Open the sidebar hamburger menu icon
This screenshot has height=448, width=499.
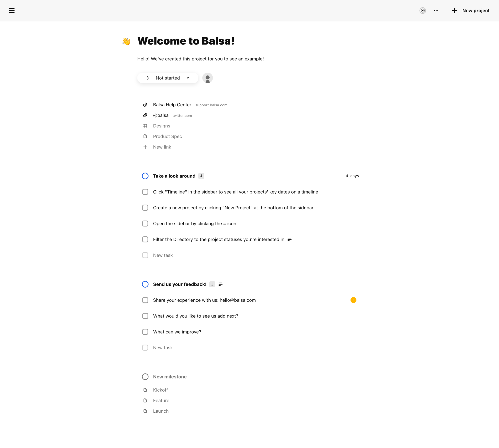[x=12, y=11]
